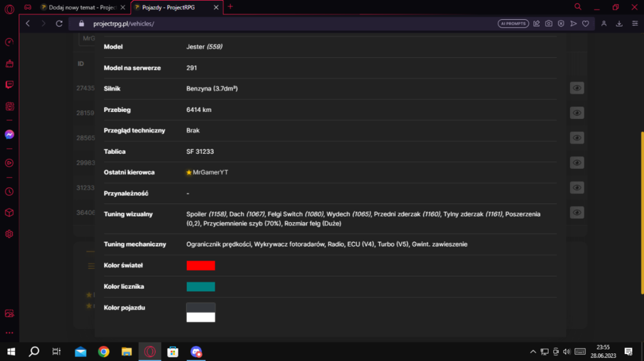Show details for vehicle row 28159

576,113
